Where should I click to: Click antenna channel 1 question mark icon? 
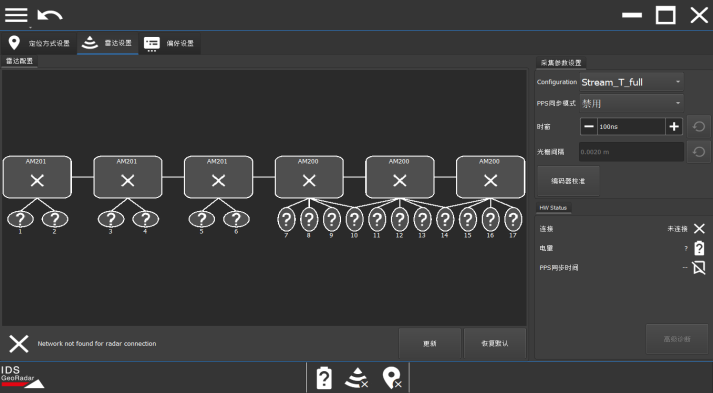(x=20, y=219)
